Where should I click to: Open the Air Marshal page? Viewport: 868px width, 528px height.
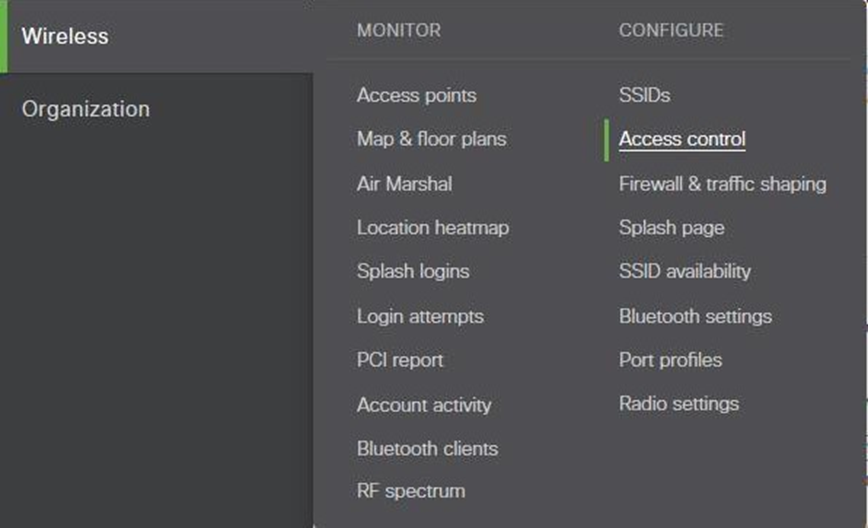point(404,184)
